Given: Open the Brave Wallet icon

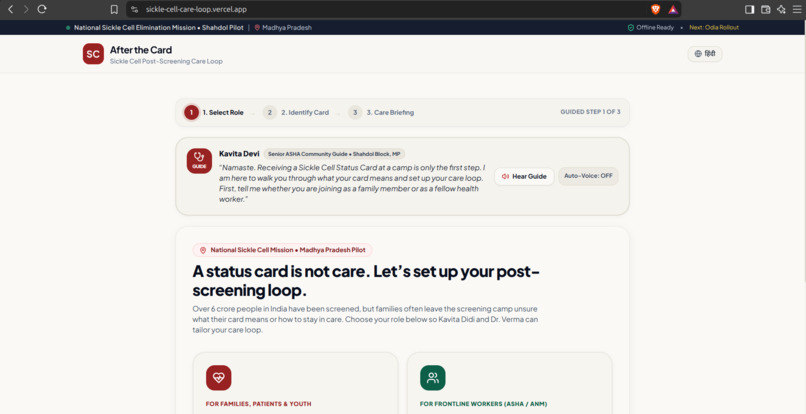Looking at the screenshot, I should [x=765, y=9].
